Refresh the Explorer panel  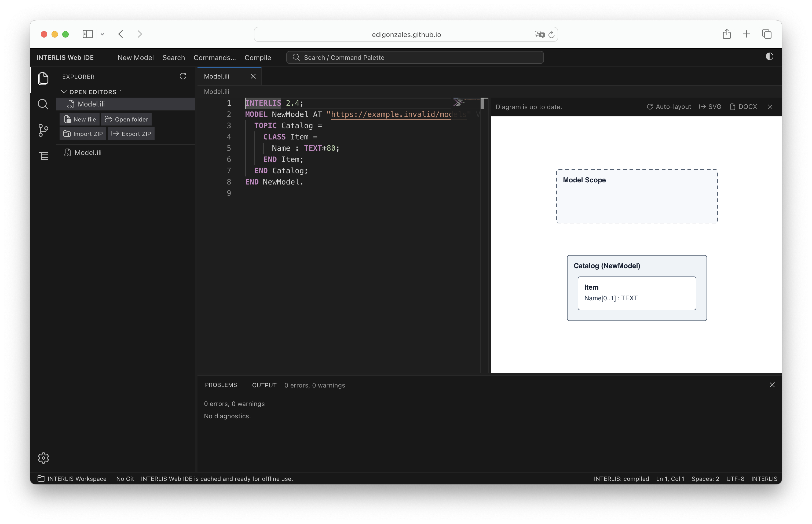pos(183,76)
